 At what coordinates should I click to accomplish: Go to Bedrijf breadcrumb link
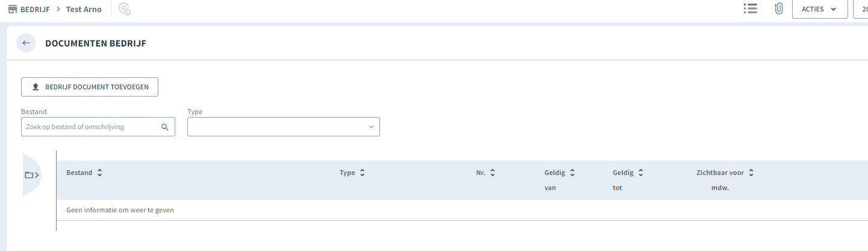tap(35, 9)
